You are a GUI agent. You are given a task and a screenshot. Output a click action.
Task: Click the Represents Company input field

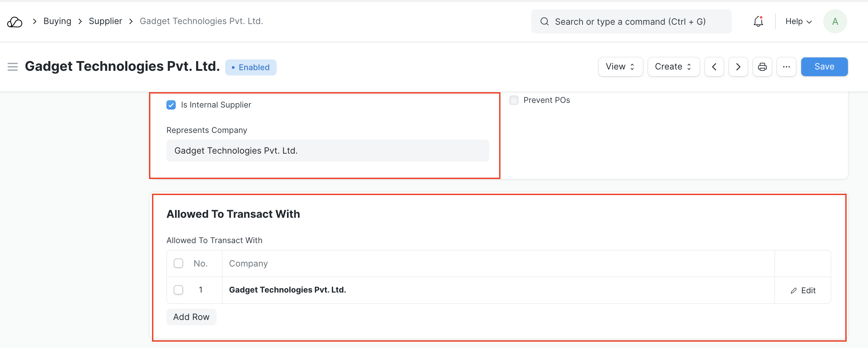(x=327, y=151)
